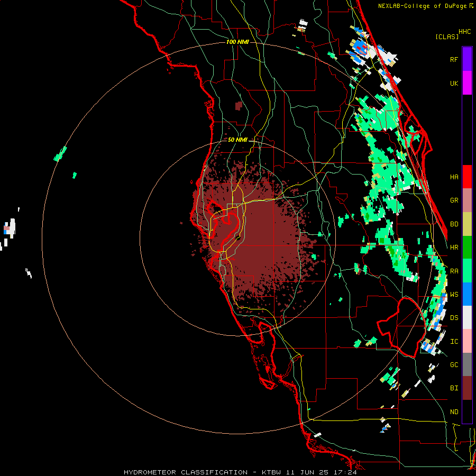Click the WS blue legend swatch

(x=467, y=294)
